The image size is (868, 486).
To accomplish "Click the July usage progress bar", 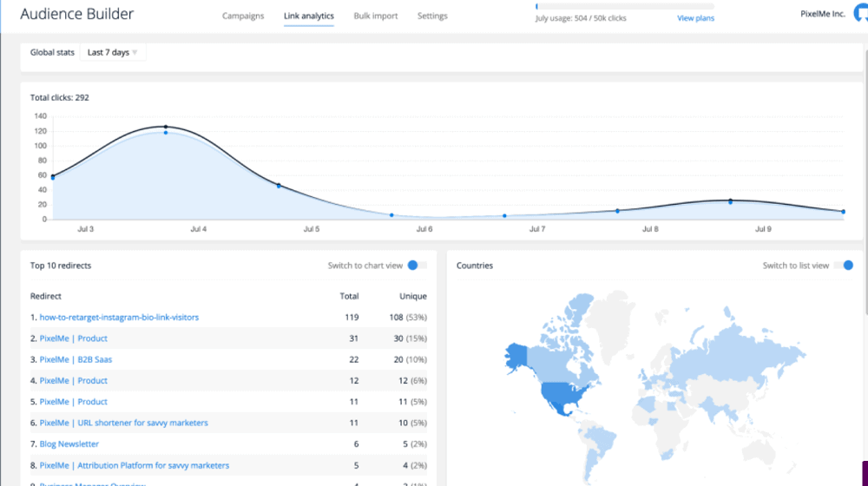I will pos(625,7).
